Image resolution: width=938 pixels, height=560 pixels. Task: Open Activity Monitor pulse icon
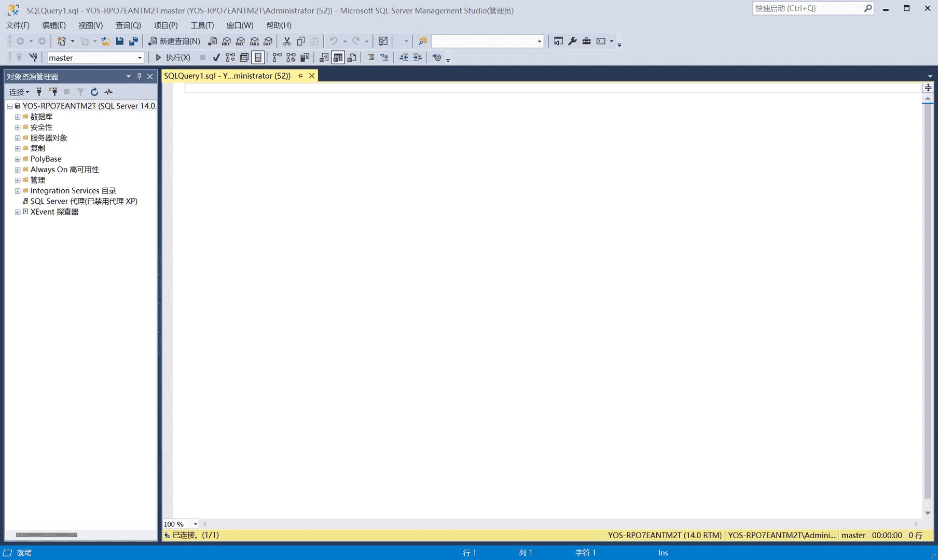108,92
